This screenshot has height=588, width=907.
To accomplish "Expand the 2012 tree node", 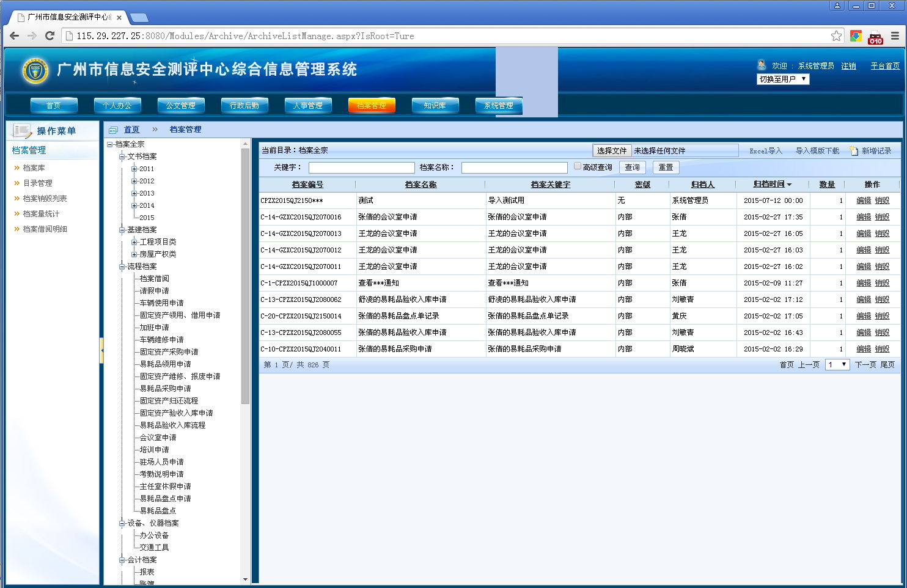I will (x=134, y=181).
